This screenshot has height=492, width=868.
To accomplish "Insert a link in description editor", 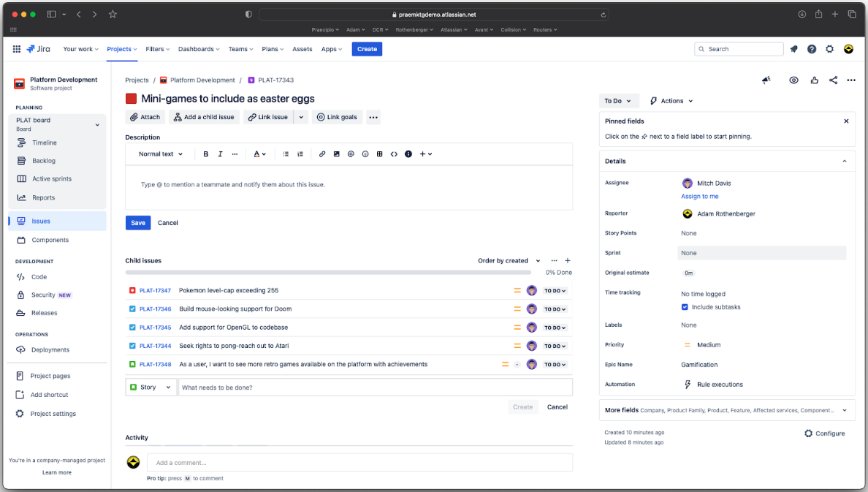I will coord(322,154).
